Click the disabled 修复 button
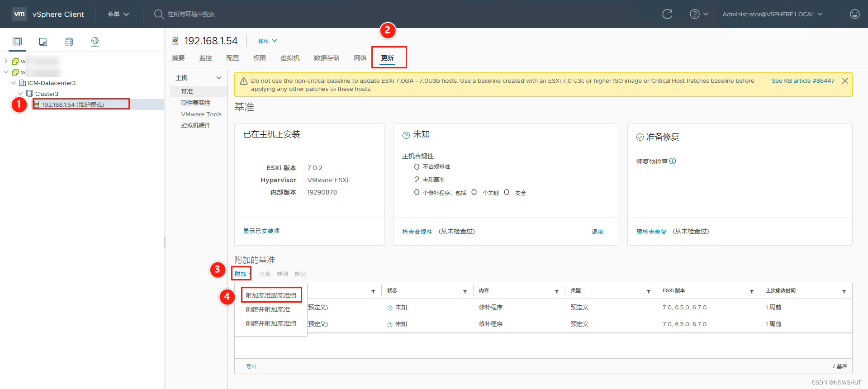 (x=300, y=274)
